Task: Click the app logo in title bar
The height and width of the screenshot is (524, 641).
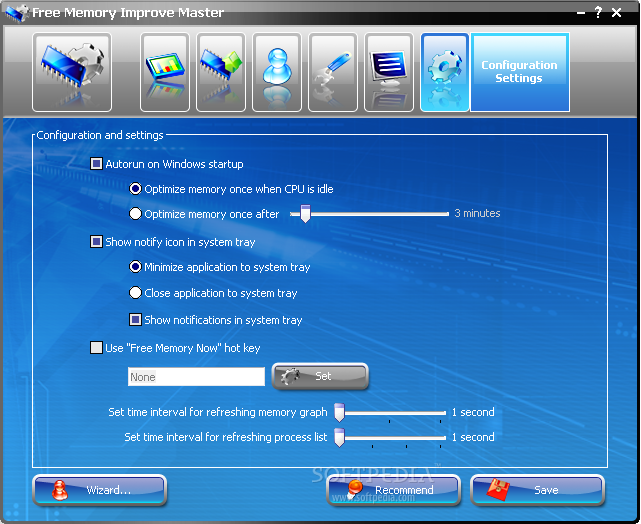Action: [17, 13]
